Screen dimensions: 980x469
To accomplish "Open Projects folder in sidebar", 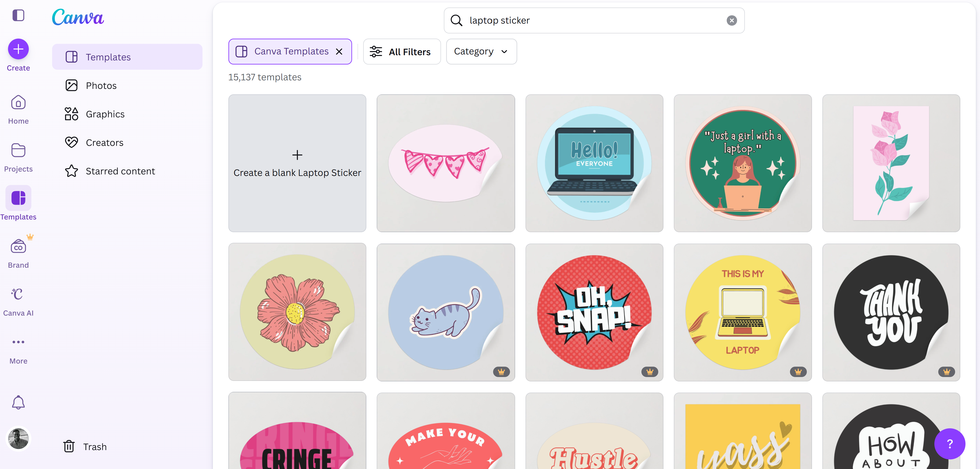I will pos(18,158).
